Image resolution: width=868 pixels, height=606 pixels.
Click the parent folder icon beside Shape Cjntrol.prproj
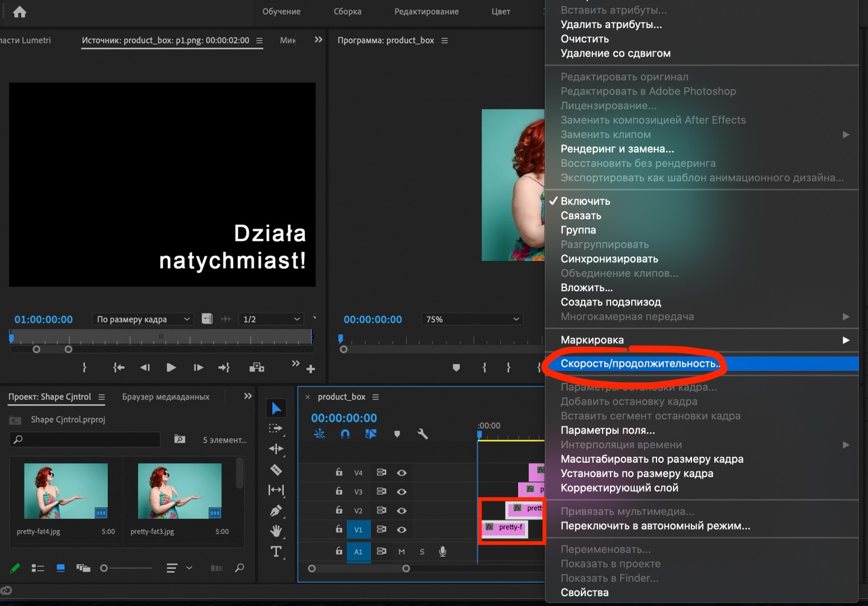pyautogui.click(x=15, y=420)
